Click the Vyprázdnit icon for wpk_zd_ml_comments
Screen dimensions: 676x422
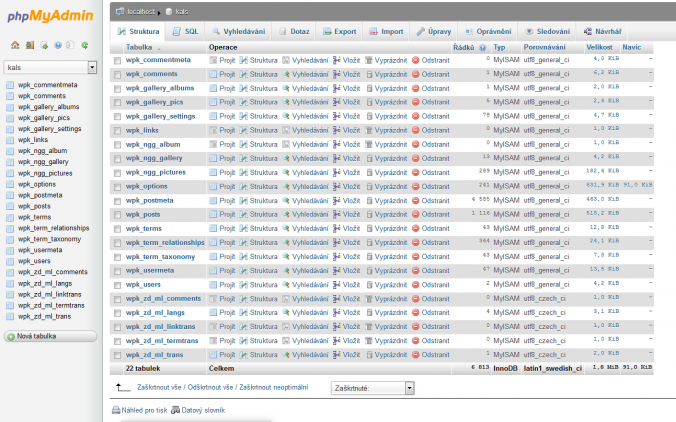tap(369, 299)
